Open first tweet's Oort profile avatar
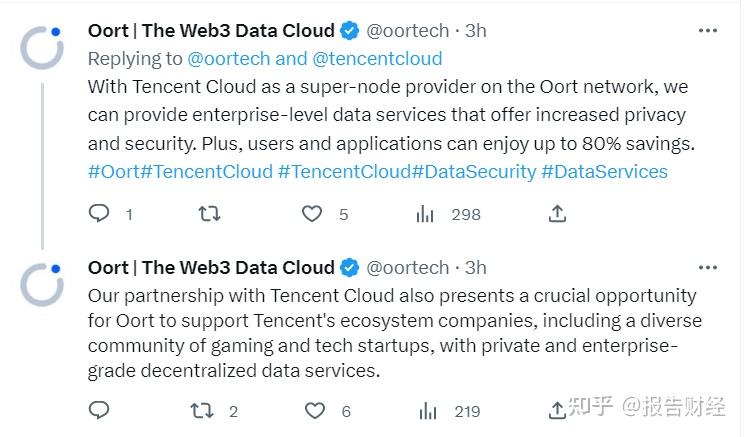This screenshot has width=744, height=437. (42, 47)
